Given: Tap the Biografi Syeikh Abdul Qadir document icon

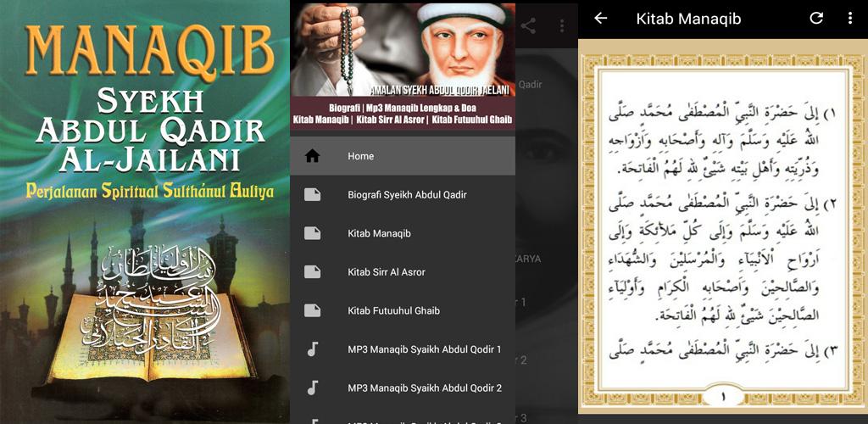Looking at the screenshot, I should pyautogui.click(x=312, y=195).
